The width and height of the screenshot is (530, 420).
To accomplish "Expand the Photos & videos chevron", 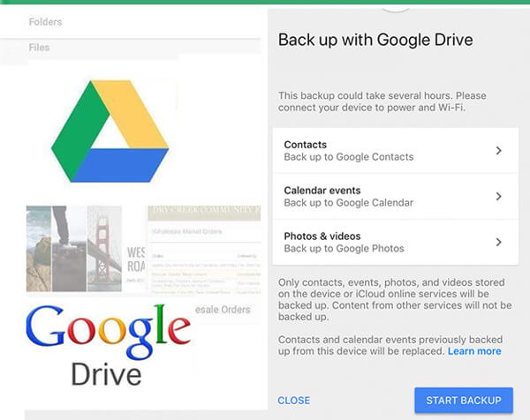I will click(x=498, y=242).
